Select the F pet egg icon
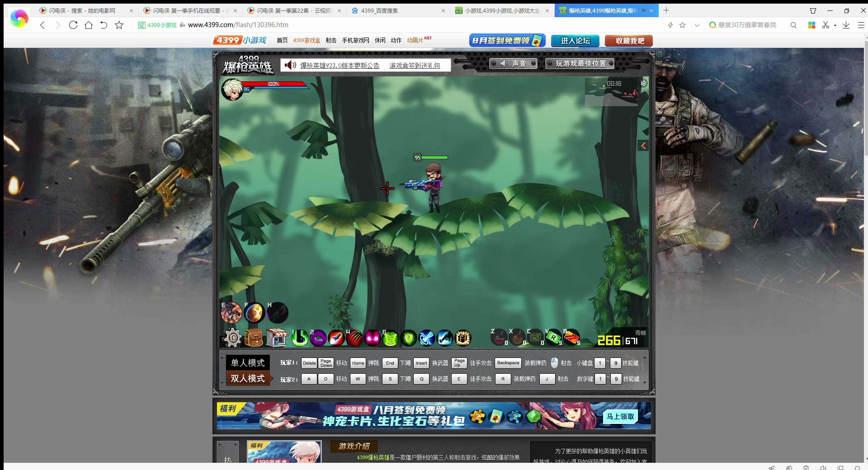 254,313
